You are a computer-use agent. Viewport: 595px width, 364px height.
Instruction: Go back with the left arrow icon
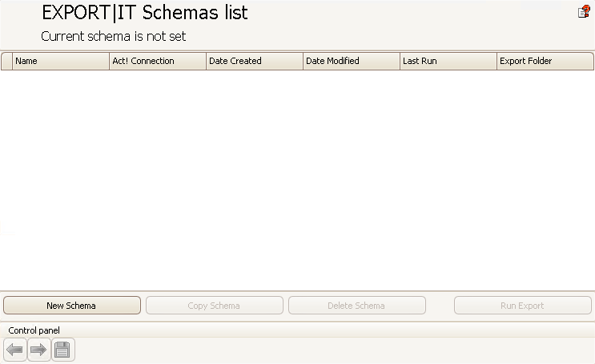coord(15,350)
